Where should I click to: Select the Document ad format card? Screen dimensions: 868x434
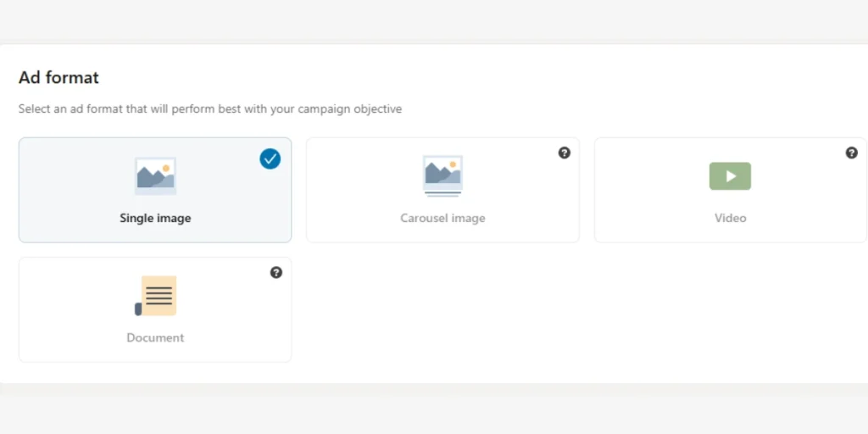click(155, 309)
